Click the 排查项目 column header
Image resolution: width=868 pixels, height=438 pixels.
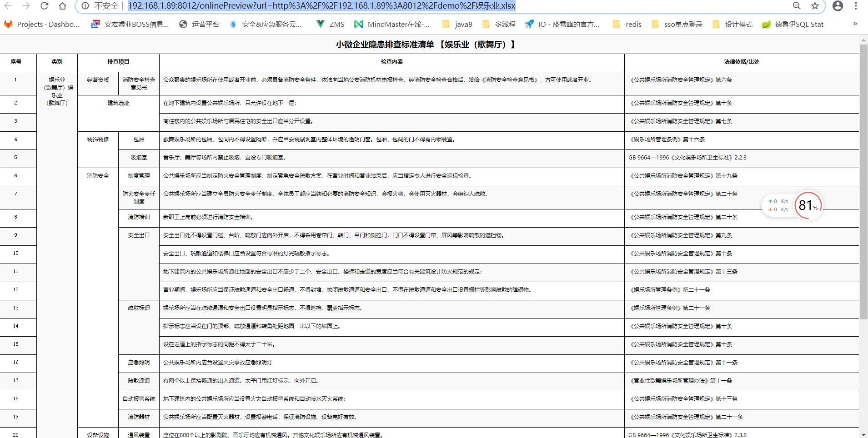pyautogui.click(x=118, y=62)
